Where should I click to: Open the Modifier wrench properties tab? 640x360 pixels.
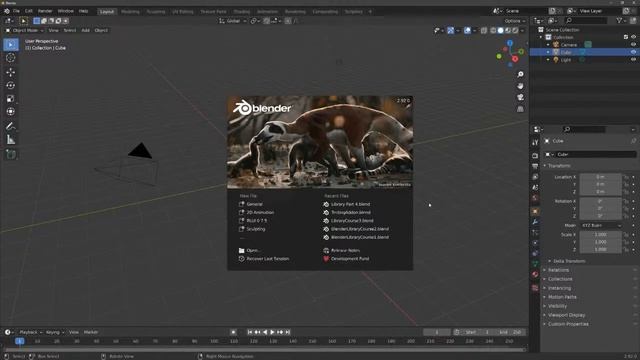(535, 222)
